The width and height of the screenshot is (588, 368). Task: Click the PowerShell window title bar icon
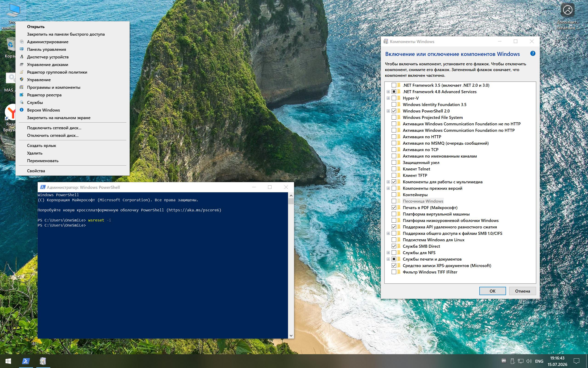[x=43, y=187]
